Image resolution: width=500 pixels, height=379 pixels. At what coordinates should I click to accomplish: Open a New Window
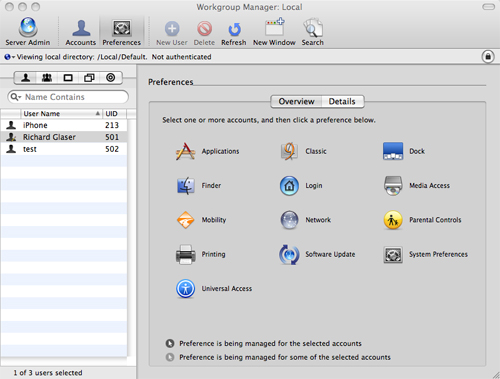coord(274,32)
